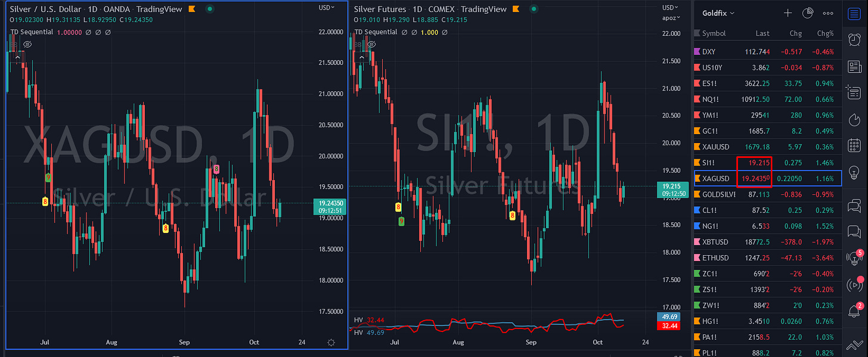Click the blue flag beside CL1!

tap(698, 210)
